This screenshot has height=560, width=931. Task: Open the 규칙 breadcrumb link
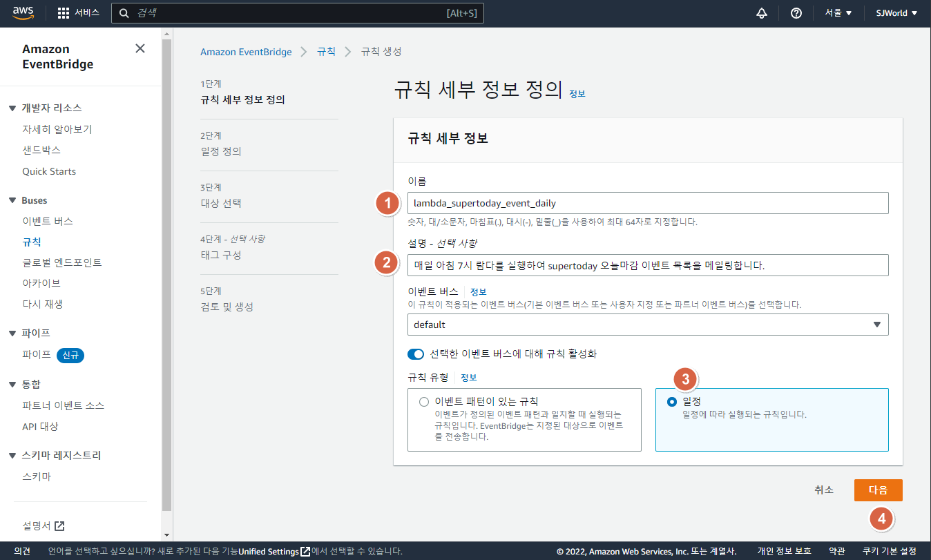click(x=326, y=52)
